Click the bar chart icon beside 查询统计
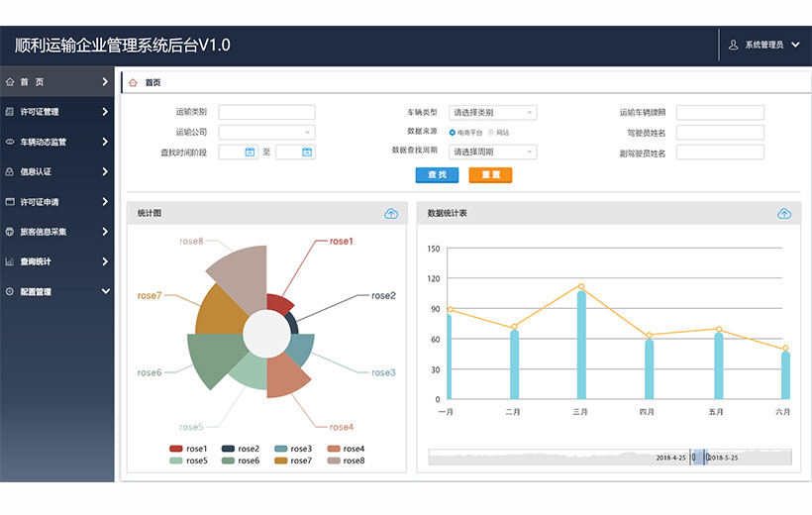Viewport: 812px width, 515px height. 10,261
